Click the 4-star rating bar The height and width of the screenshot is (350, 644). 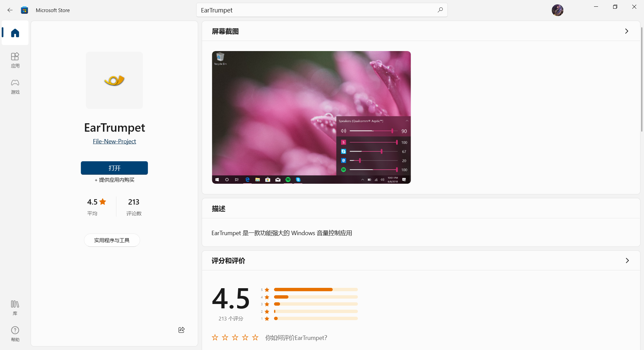(x=316, y=297)
